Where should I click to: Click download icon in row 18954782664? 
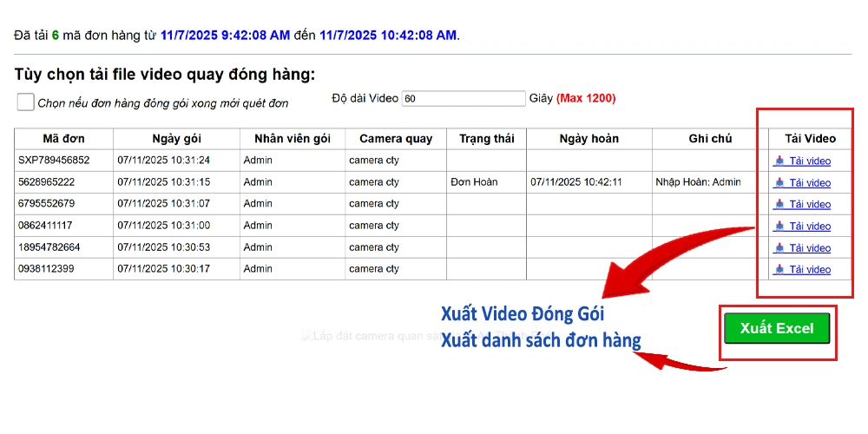pyautogui.click(x=779, y=247)
